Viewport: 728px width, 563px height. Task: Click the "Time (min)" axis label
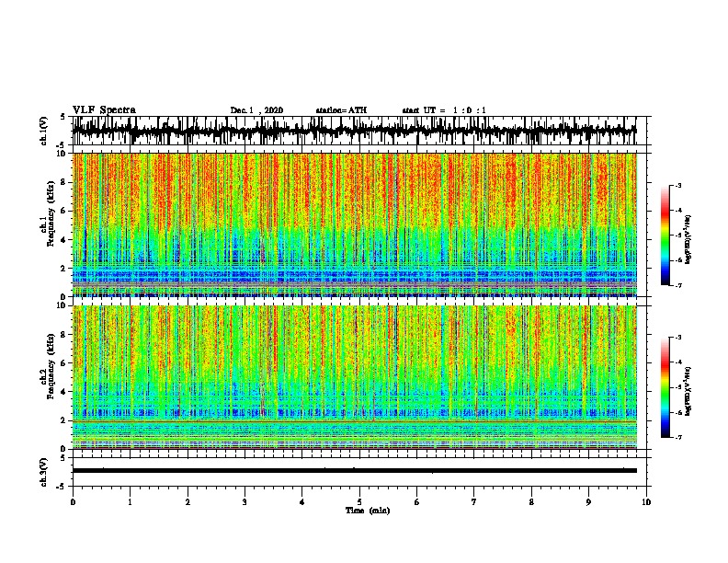pyautogui.click(x=368, y=511)
